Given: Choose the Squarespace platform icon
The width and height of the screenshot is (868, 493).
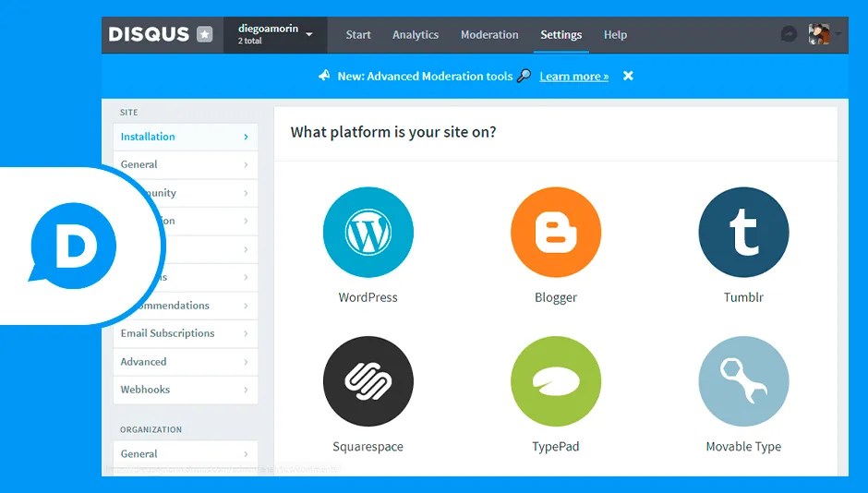Looking at the screenshot, I should [368, 381].
